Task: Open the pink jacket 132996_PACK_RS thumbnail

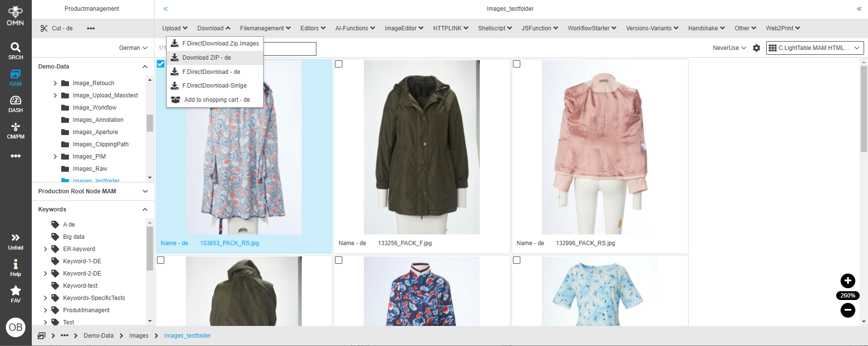Action: click(600, 147)
